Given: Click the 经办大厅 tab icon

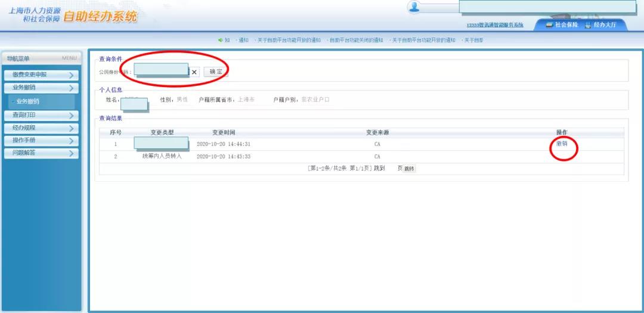Looking at the screenshot, I should (x=588, y=25).
